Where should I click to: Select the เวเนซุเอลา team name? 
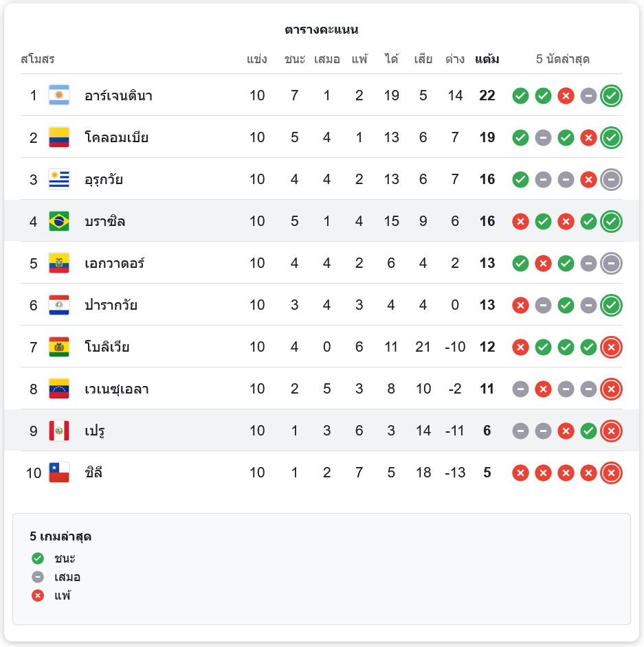117,389
